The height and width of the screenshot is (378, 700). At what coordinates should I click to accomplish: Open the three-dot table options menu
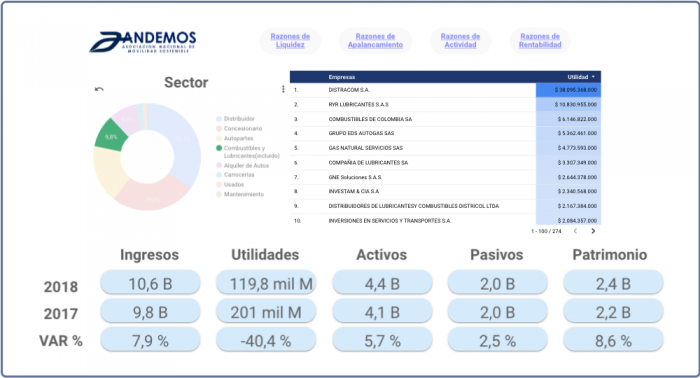(x=283, y=89)
